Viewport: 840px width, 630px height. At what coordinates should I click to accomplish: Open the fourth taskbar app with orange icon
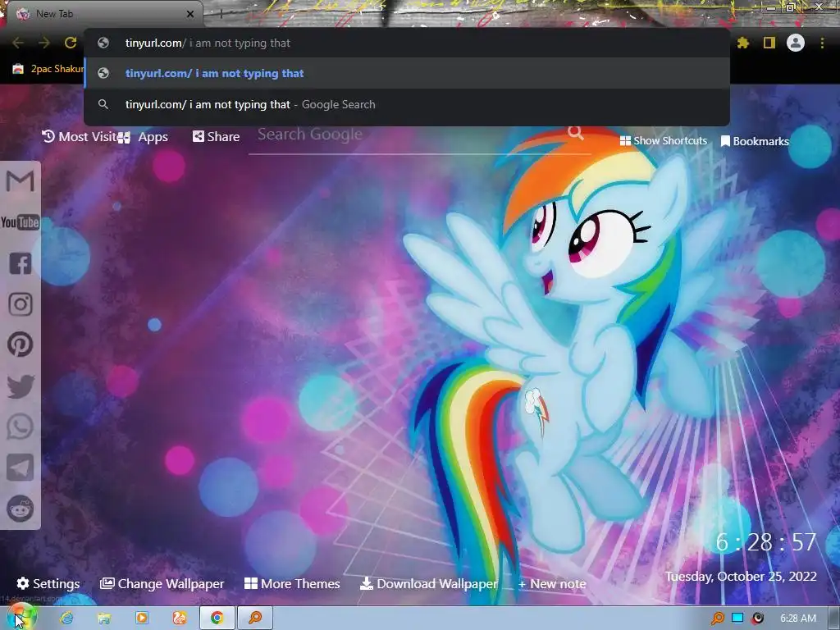pos(180,619)
